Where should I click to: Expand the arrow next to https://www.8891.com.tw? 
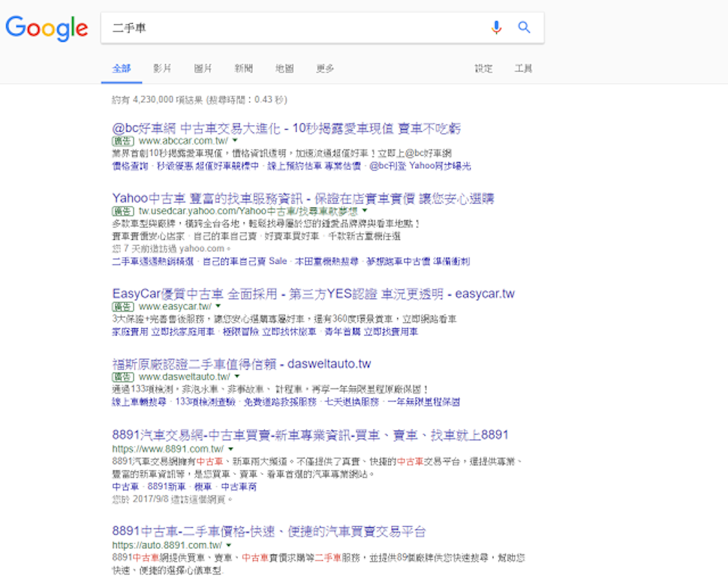pos(231,449)
